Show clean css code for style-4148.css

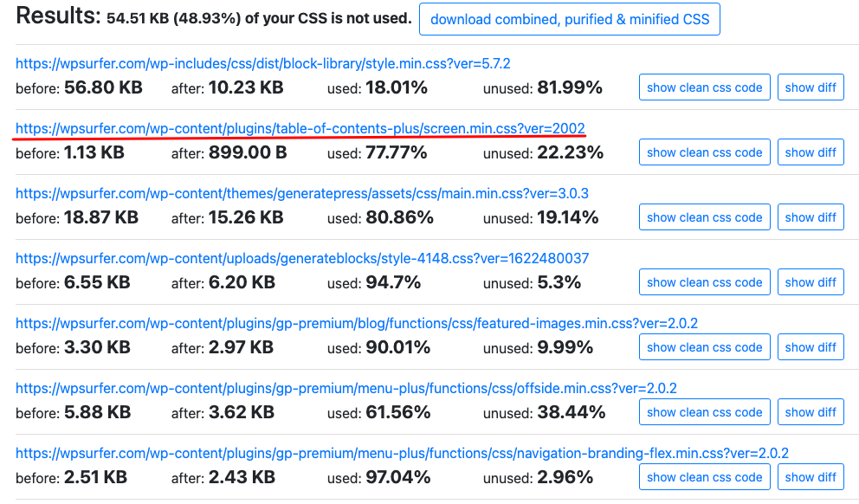[704, 282]
